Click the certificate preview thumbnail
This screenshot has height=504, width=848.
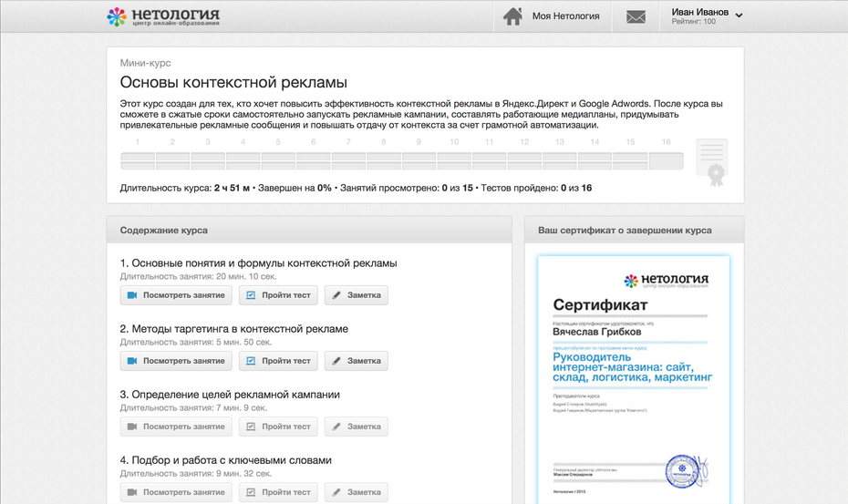click(634, 374)
